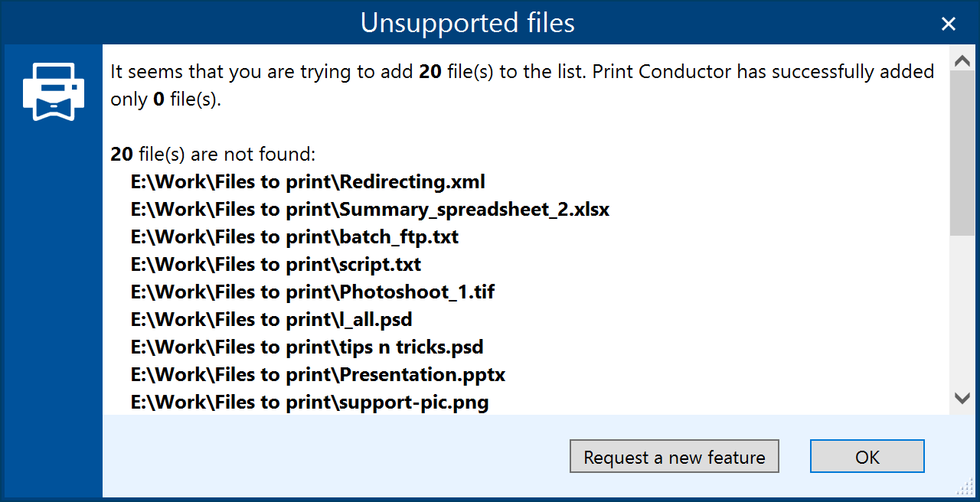Screen dimensions: 980x502
Task: Click the scroll down arrow
Action: pyautogui.click(x=962, y=398)
